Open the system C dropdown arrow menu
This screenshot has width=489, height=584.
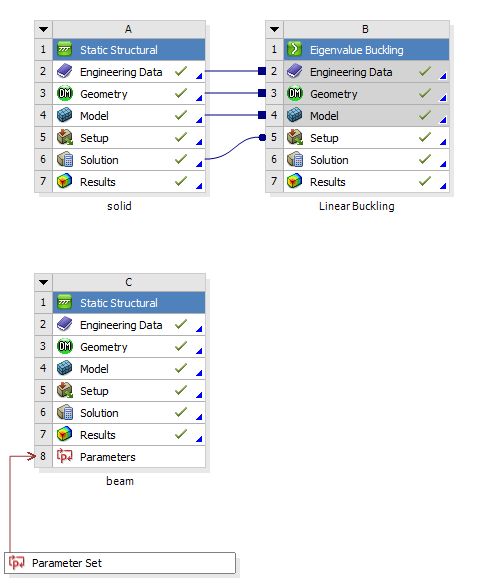coord(44,282)
